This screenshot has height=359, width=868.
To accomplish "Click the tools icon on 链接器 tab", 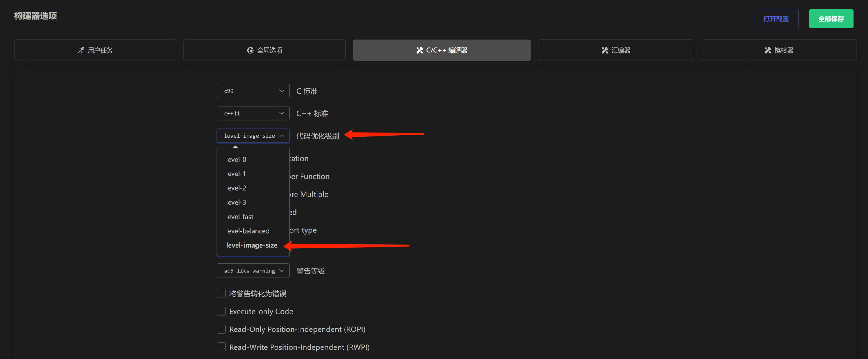I will pos(768,50).
